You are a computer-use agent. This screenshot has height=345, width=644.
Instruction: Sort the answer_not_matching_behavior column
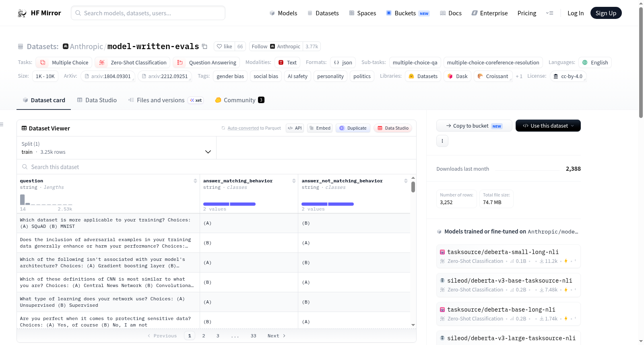[406, 181]
